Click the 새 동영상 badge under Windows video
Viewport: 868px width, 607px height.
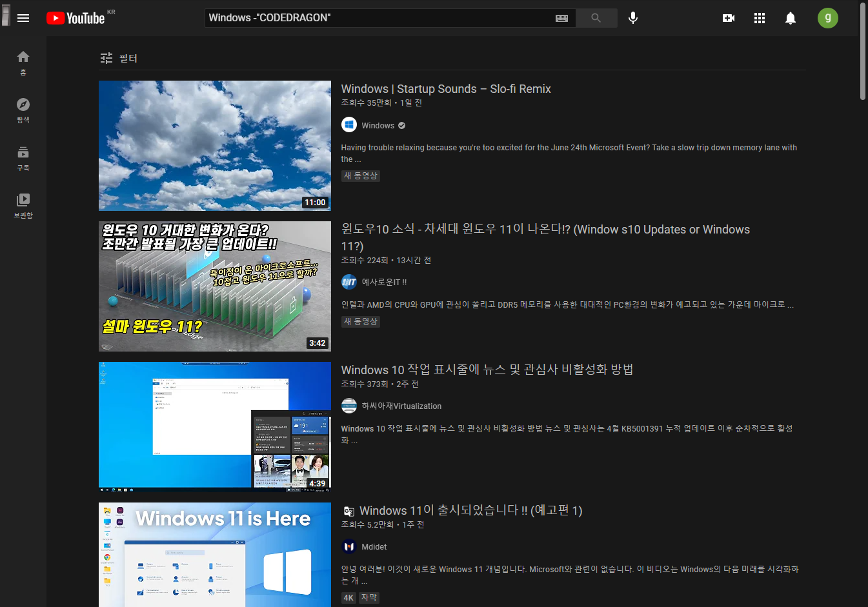[x=361, y=176]
